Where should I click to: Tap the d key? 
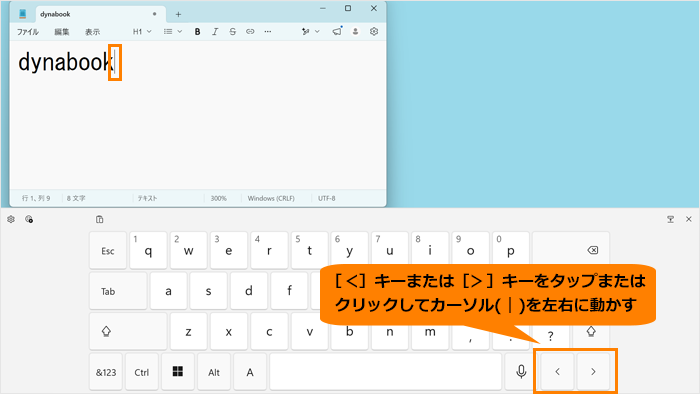coord(249,291)
